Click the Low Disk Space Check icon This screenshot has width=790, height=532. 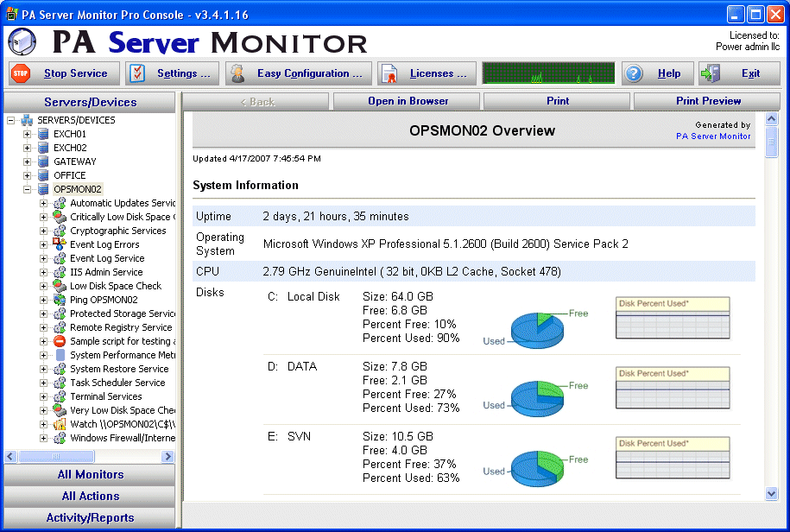click(x=60, y=286)
